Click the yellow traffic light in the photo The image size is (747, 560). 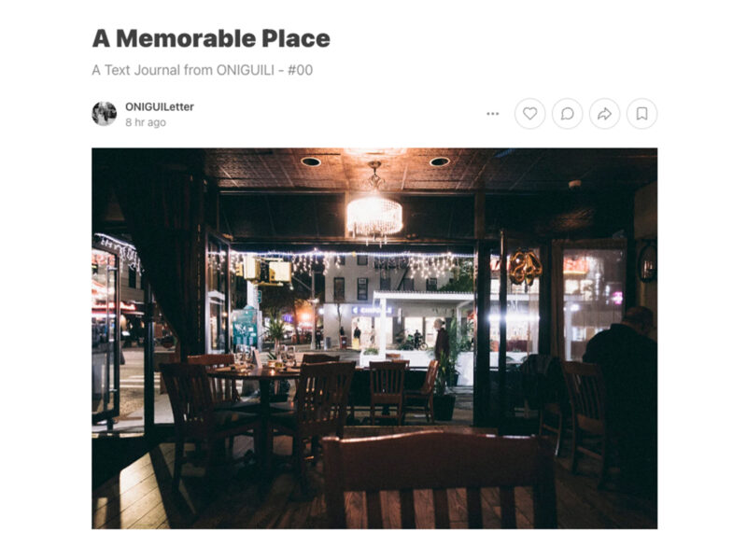pos(267,272)
